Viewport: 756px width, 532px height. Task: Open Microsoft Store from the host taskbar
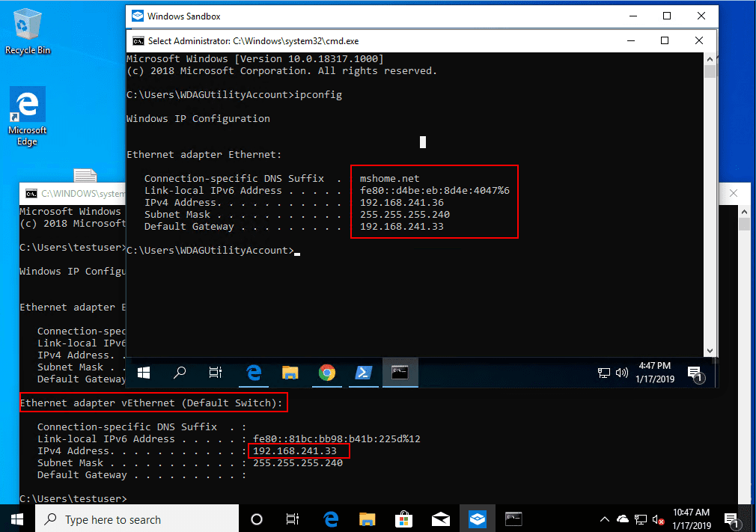tap(403, 518)
